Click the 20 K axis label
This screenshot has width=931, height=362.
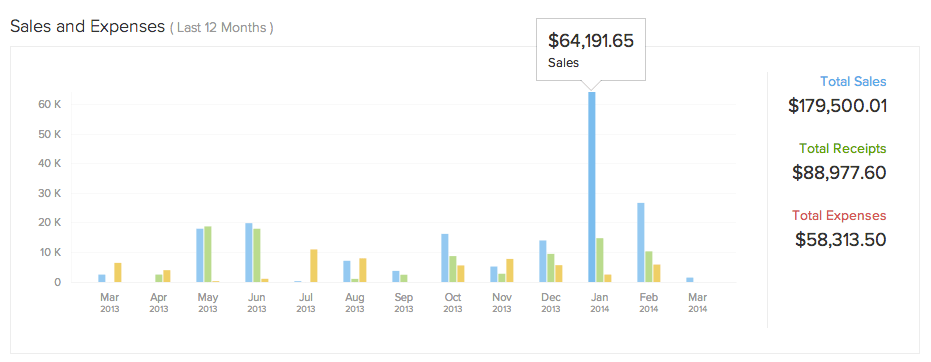(x=50, y=223)
